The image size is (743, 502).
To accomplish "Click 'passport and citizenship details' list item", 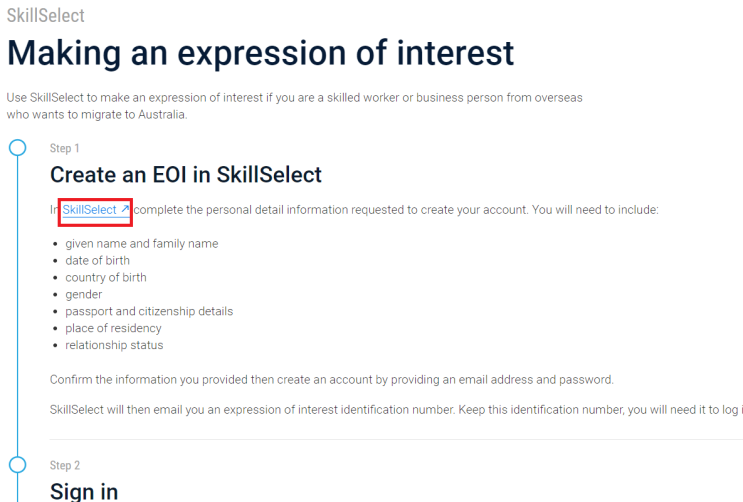I will tap(149, 311).
